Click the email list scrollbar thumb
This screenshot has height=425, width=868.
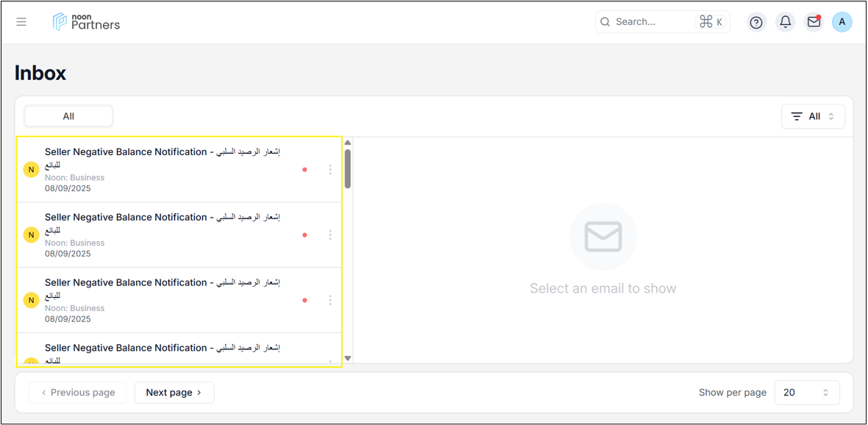click(348, 169)
